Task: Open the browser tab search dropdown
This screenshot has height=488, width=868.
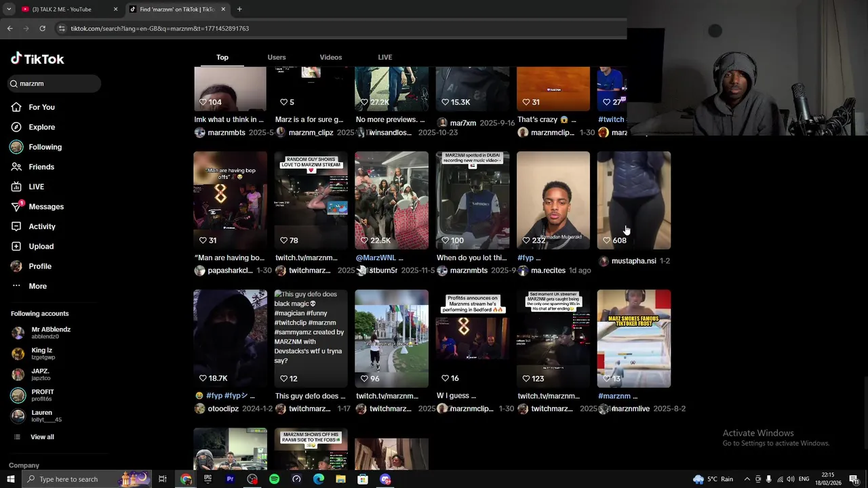Action: click(x=8, y=9)
